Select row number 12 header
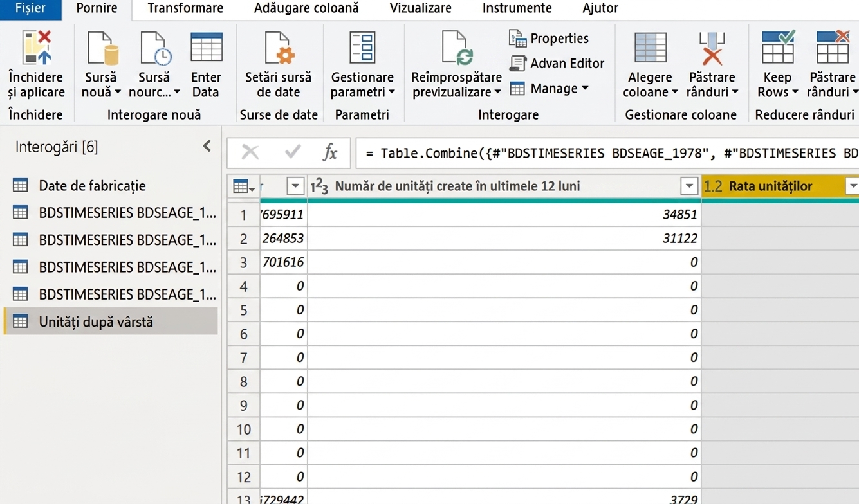The height and width of the screenshot is (504, 859). coord(243,477)
